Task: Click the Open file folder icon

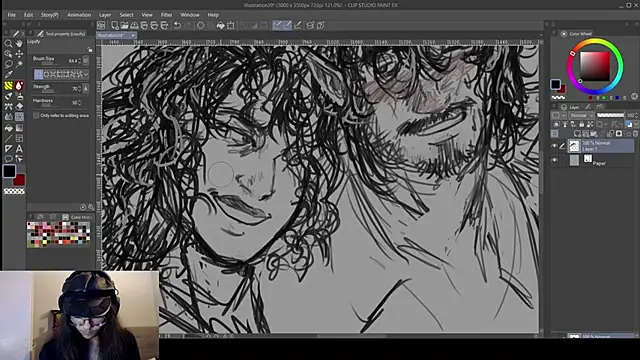Action: pos(124,25)
